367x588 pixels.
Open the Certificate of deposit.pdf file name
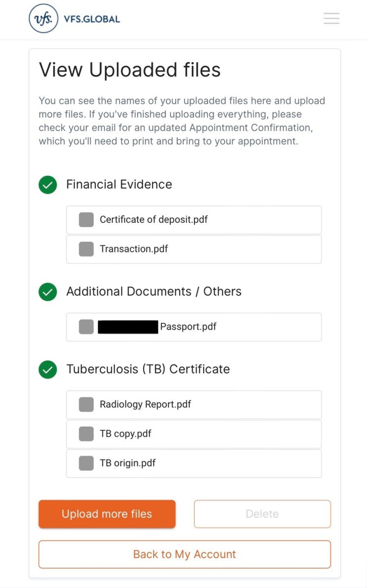tap(154, 219)
